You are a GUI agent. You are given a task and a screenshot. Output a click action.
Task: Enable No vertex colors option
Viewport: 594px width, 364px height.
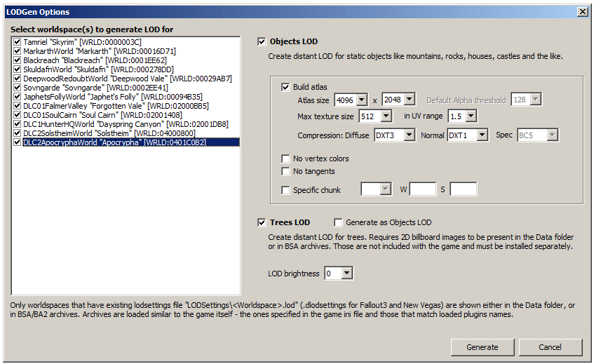click(285, 159)
